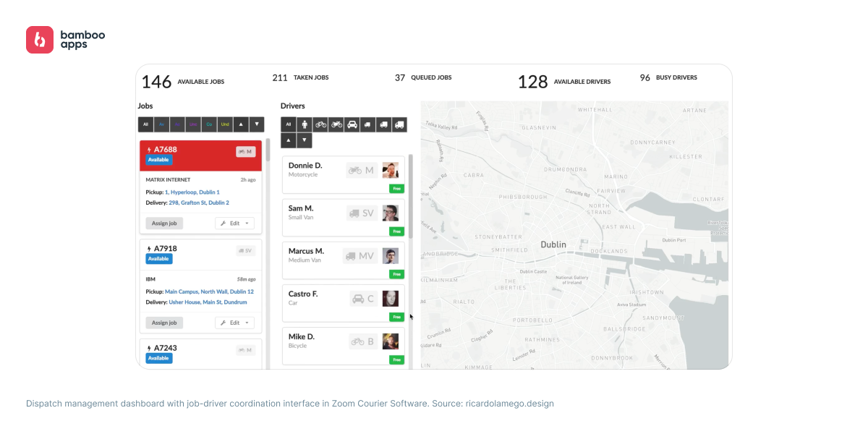Image resolution: width=868 pixels, height=434 pixels.
Task: Open pickup address 1, Hyperloop, Dublin 1
Action: coord(192,192)
